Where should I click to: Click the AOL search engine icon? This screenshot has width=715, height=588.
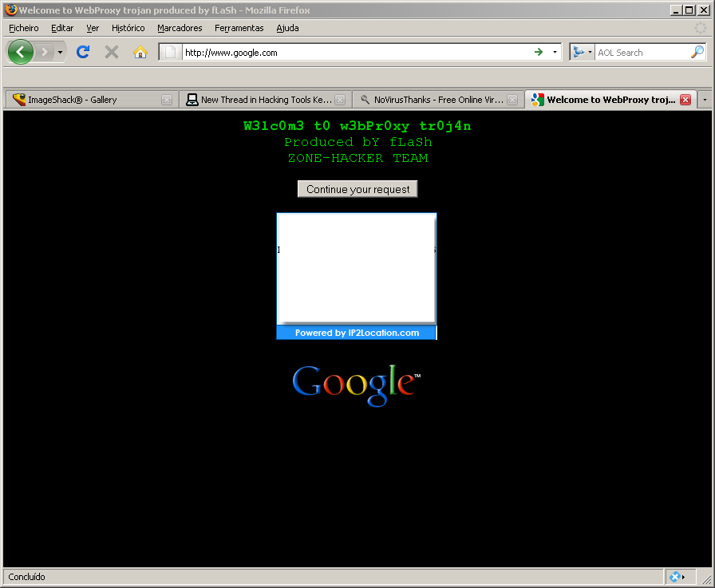pos(579,52)
